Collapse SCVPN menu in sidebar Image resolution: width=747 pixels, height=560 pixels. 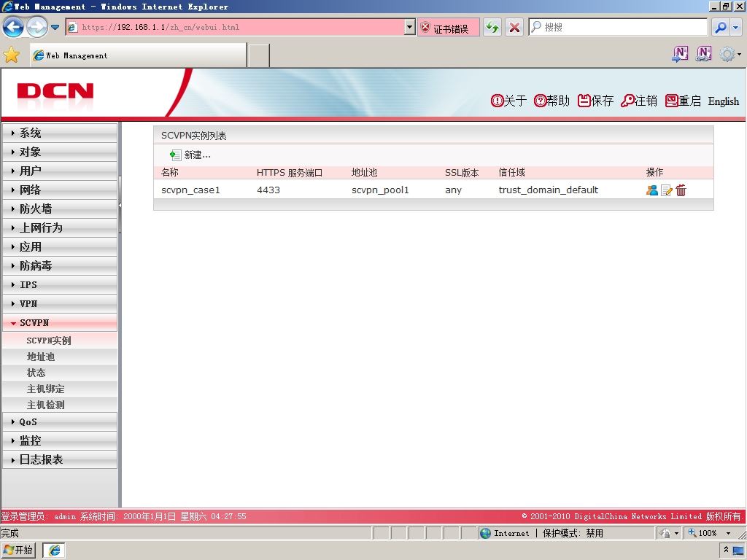(x=60, y=322)
